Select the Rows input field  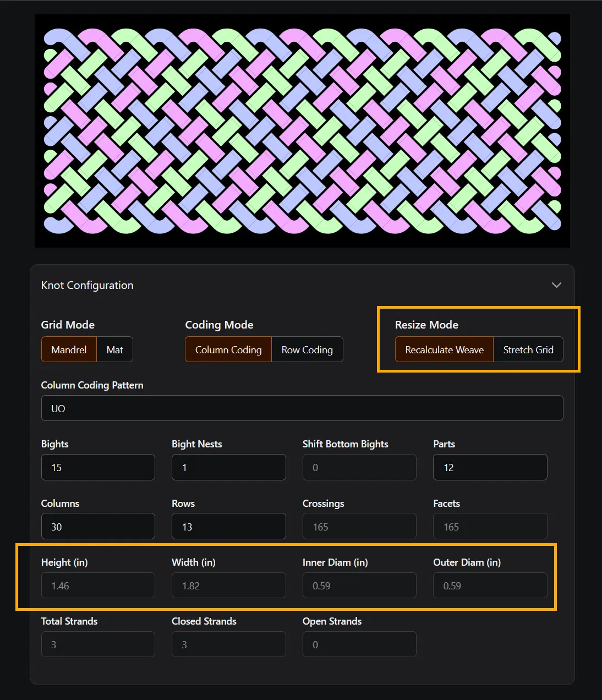tap(228, 527)
